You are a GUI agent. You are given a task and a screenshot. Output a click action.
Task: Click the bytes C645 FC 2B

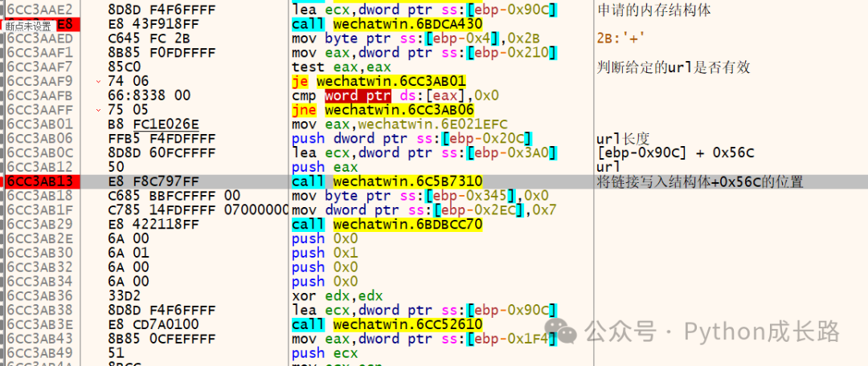point(150,39)
